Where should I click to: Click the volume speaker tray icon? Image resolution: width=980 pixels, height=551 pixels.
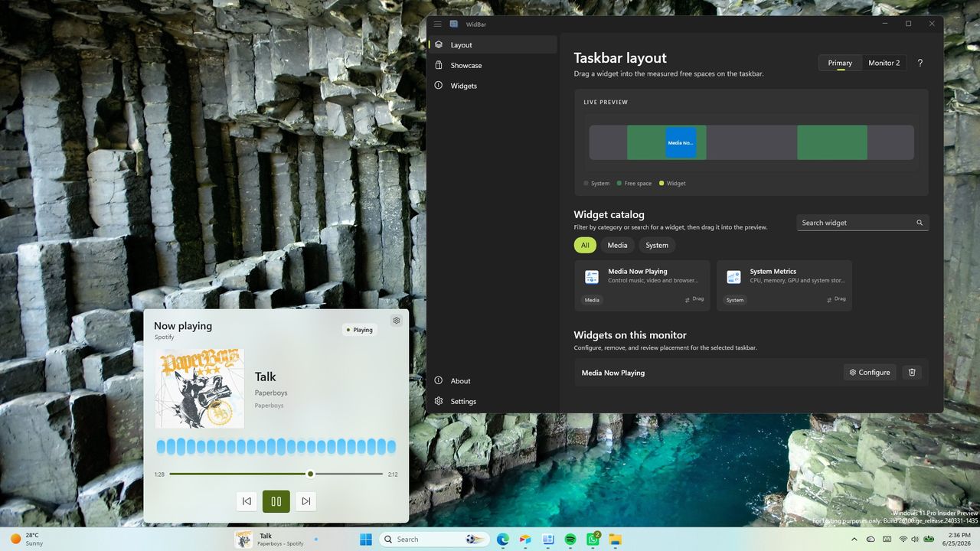point(915,540)
